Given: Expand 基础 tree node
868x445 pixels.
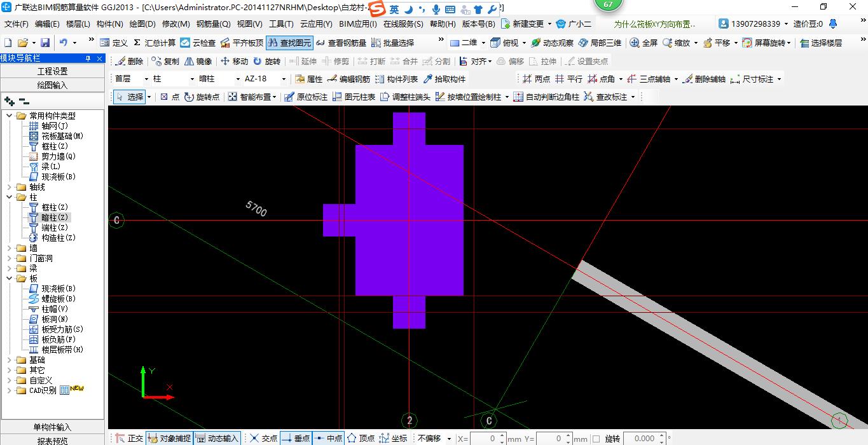Looking at the screenshot, I should 10,360.
